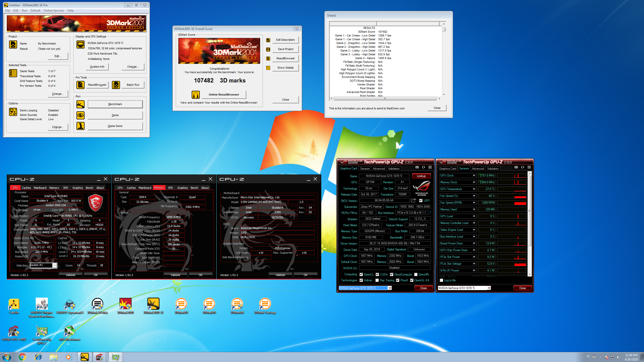Click the Benchmark run icon
Viewport: 644px width, 362px height.
click(x=80, y=104)
